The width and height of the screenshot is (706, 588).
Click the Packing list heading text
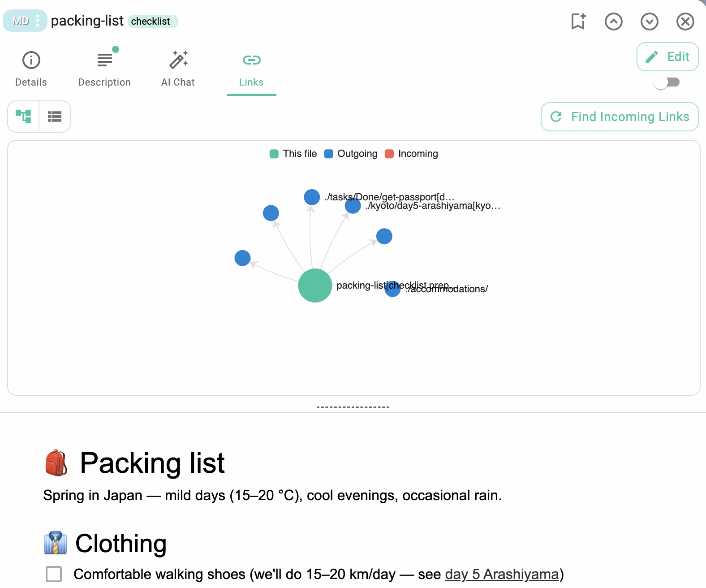tap(152, 463)
